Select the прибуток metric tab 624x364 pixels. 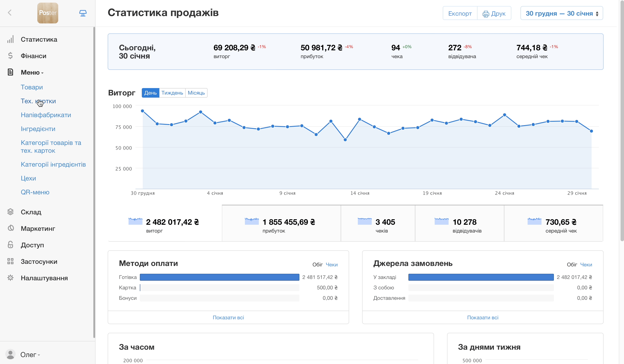coord(281,223)
